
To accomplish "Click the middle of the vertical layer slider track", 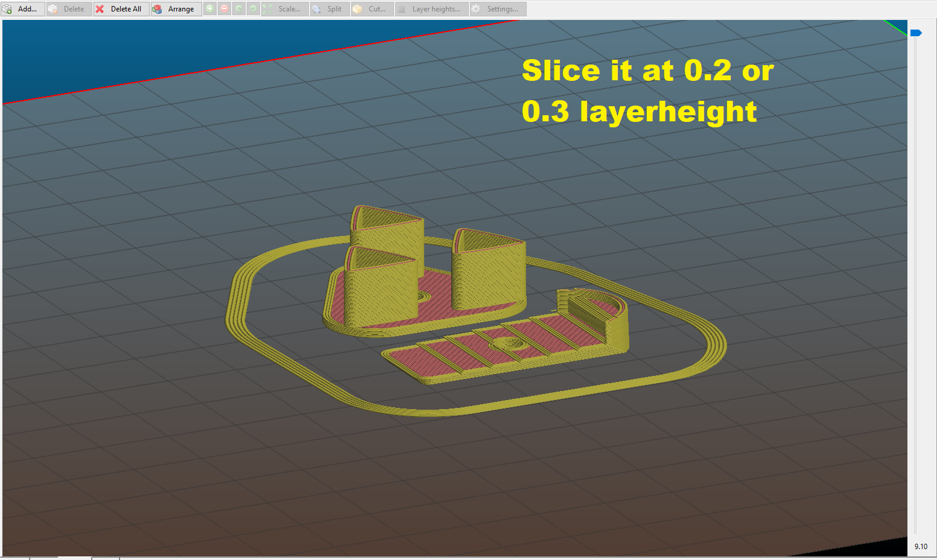I will click(915, 284).
